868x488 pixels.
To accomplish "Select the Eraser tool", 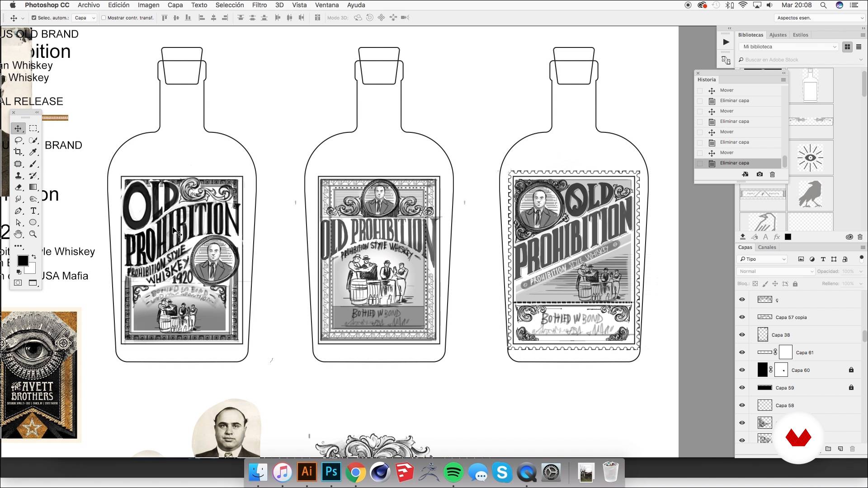I will [18, 188].
